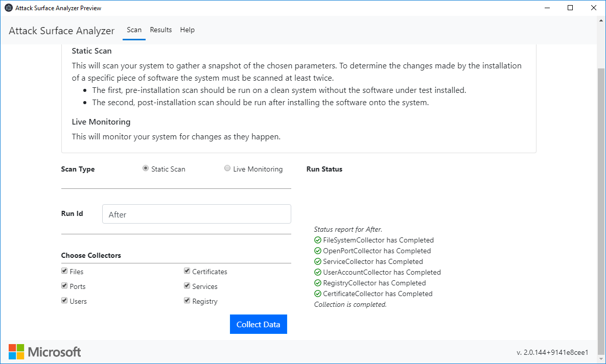Click the 'Scan Type' label

[x=78, y=169]
